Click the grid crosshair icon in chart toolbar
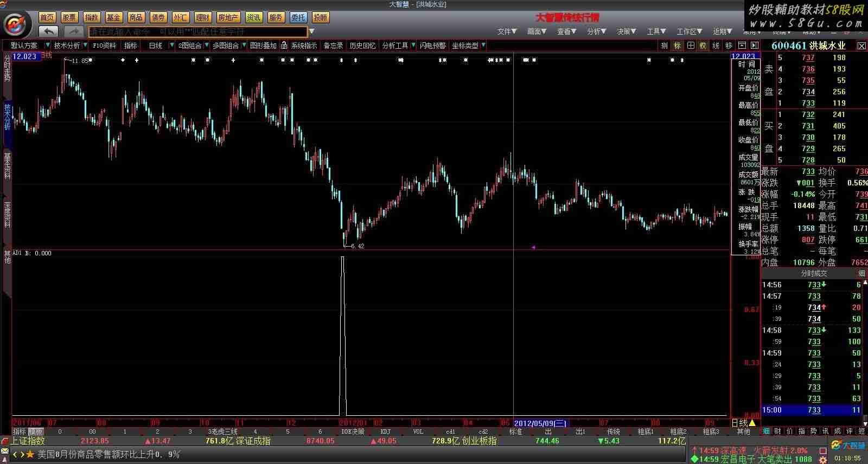868x464 pixels. pyautogui.click(x=690, y=46)
